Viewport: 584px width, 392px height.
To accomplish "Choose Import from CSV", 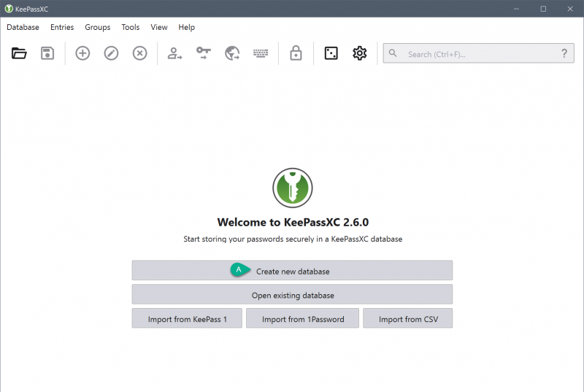I will coord(408,318).
